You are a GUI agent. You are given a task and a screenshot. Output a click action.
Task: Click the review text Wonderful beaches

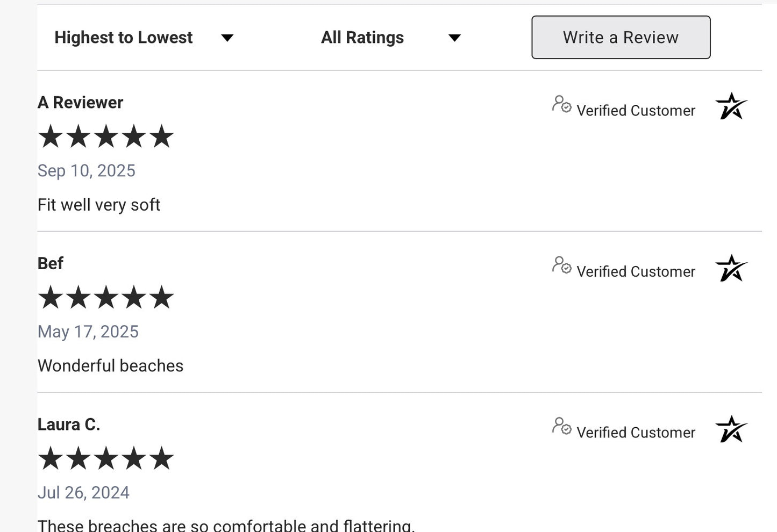coord(110,366)
